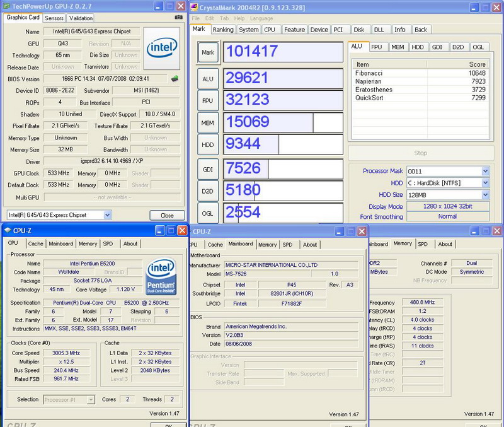Run the HDD benchmark button
The image size is (504, 427).
208,145
